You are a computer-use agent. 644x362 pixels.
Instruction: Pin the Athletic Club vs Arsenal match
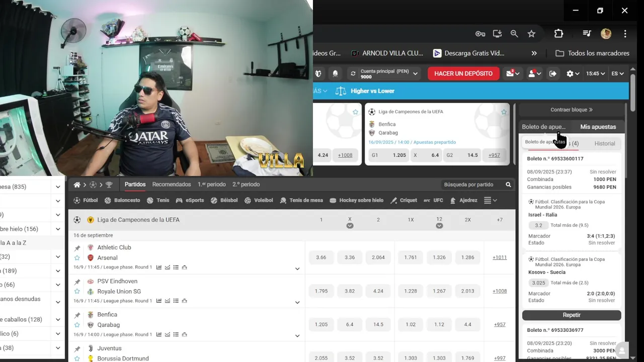tap(77, 248)
